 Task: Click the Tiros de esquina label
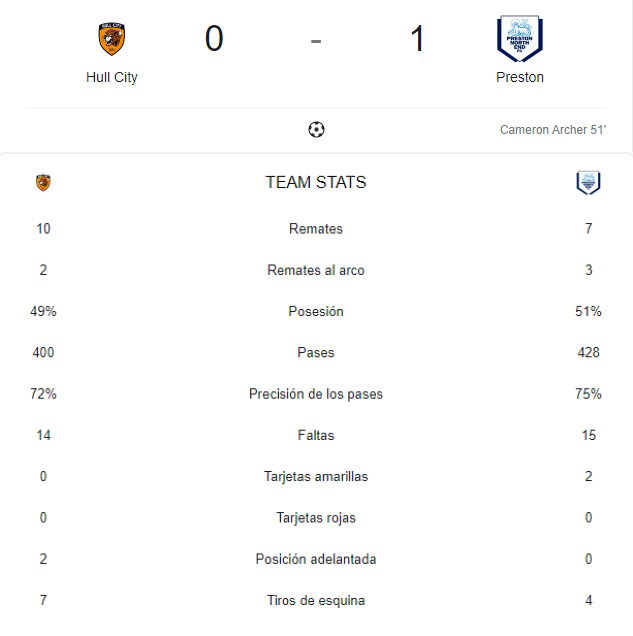(316, 600)
